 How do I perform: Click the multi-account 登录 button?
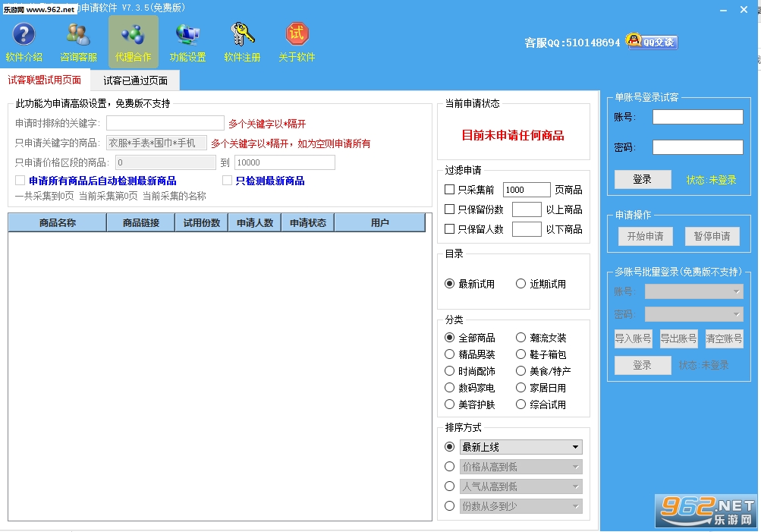coord(643,365)
